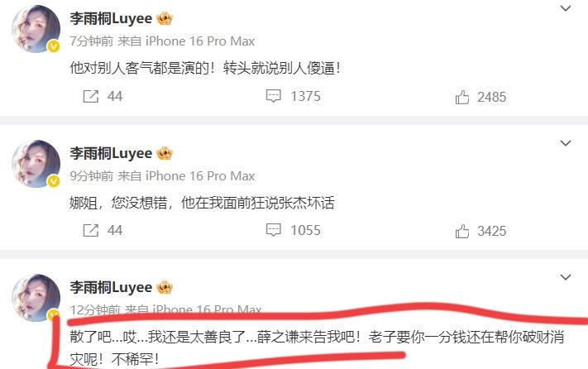Open 李雨桐Luyee username on first post
Viewport: 588px width, 369px height.
(x=111, y=18)
